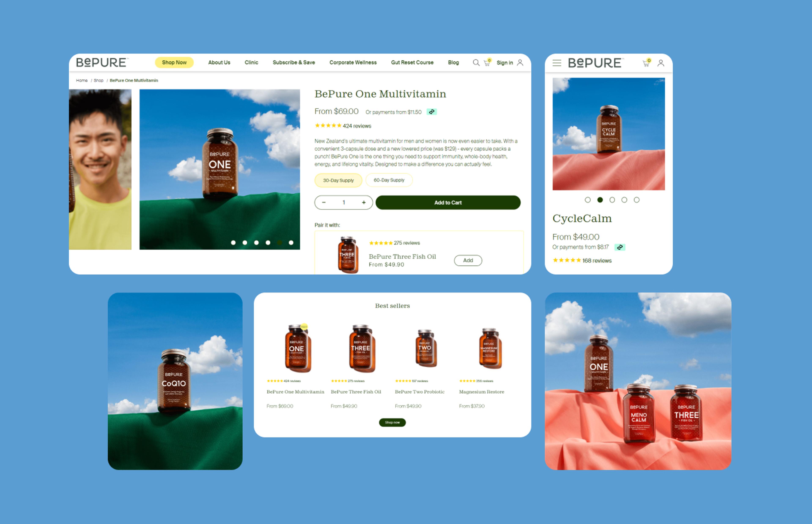Click the desktop user account icon
The height and width of the screenshot is (524, 812).
(520, 63)
